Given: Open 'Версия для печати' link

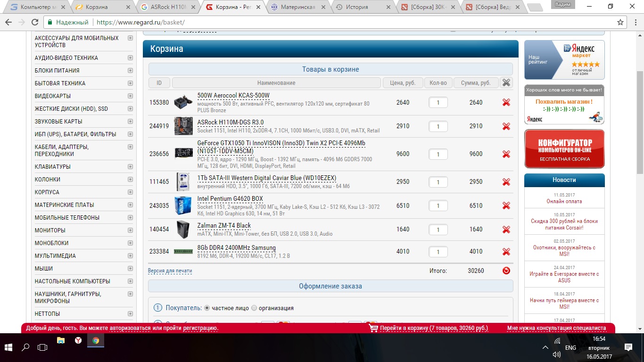Looking at the screenshot, I should tap(170, 271).
